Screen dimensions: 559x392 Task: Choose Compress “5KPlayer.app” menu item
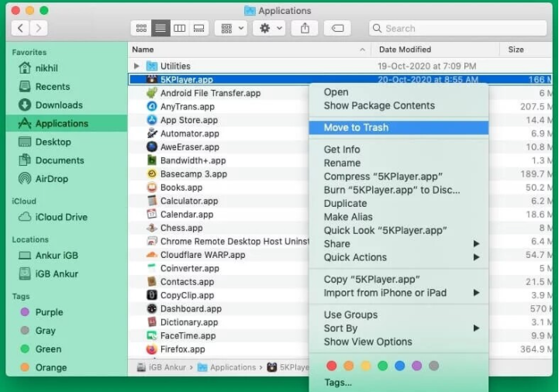click(399, 177)
